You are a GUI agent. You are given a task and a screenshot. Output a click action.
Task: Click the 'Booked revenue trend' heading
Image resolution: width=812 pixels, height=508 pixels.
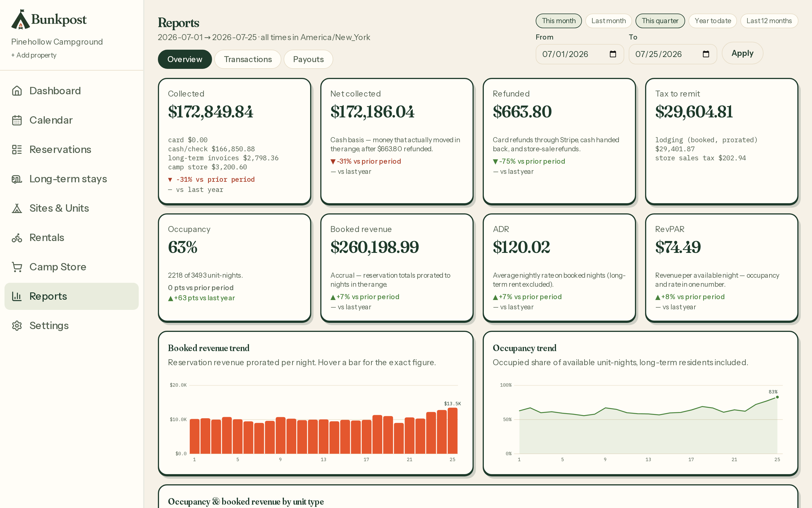tap(208, 348)
